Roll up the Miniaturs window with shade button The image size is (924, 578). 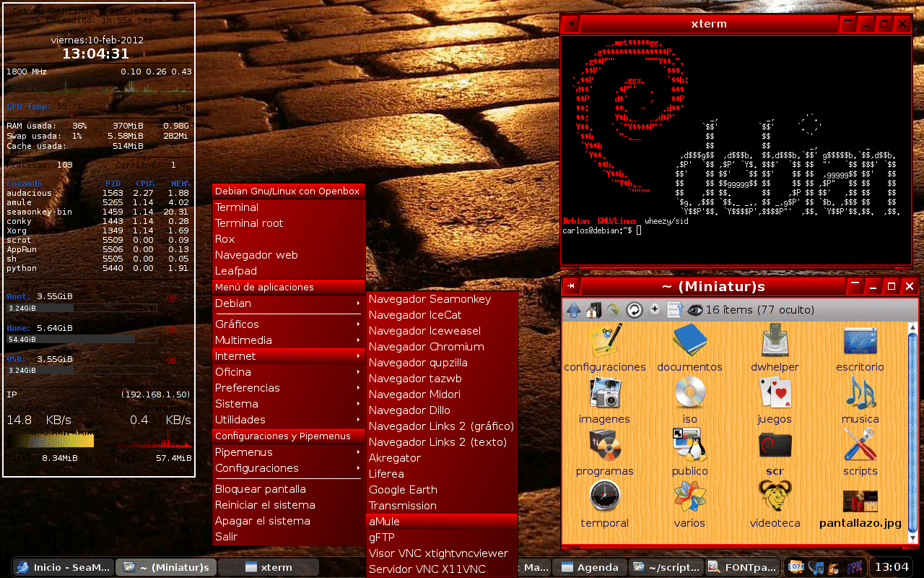(855, 286)
